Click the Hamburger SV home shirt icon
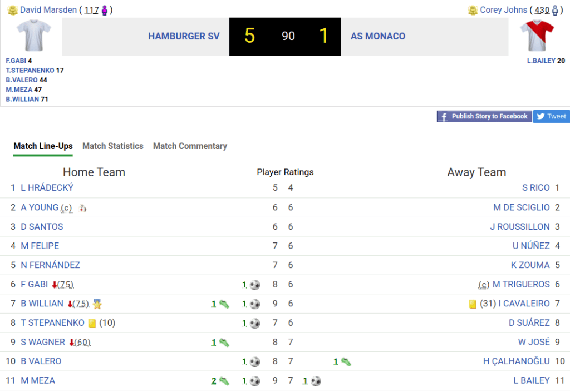 coord(33,36)
